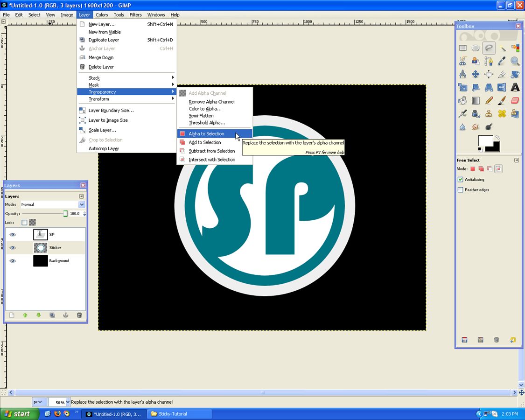The width and height of the screenshot is (525, 420).
Task: Click the delete layer trash button
Action: pyautogui.click(x=79, y=315)
